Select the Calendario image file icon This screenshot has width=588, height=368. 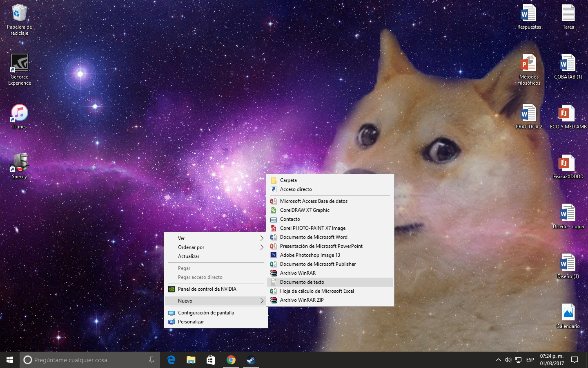click(x=568, y=316)
